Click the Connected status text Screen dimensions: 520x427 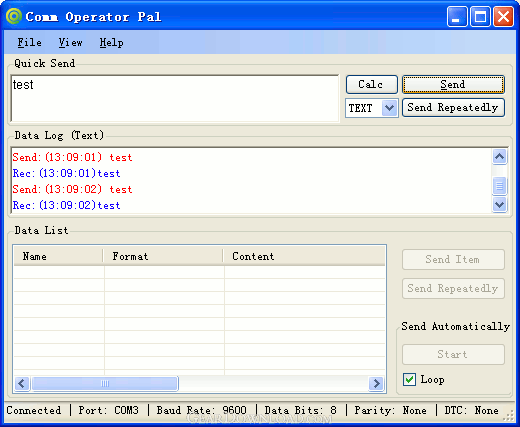[34, 410]
